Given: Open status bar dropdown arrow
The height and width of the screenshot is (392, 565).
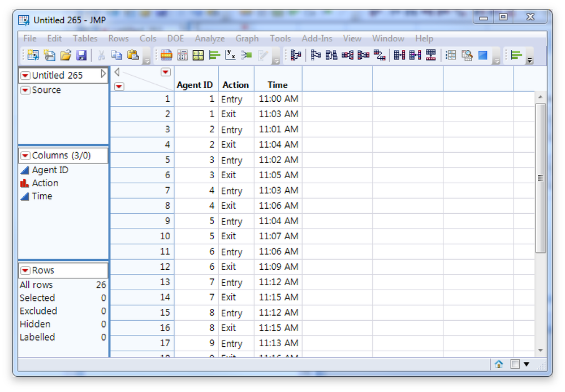Looking at the screenshot, I should (x=527, y=364).
